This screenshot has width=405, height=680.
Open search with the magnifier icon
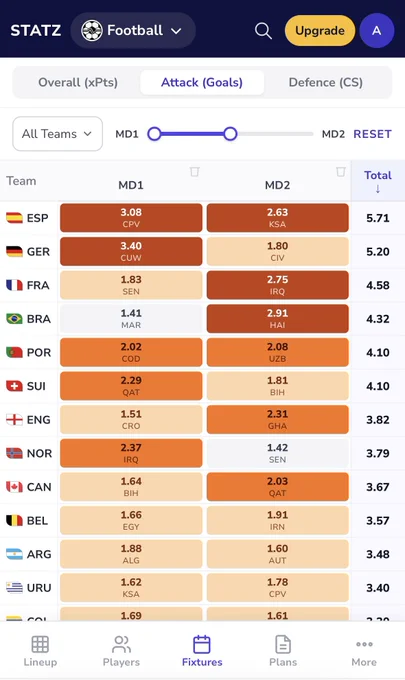(x=263, y=31)
